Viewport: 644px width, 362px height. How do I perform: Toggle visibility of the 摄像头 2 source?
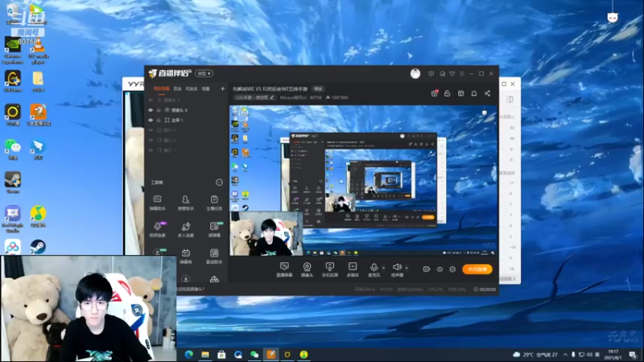tap(151, 100)
